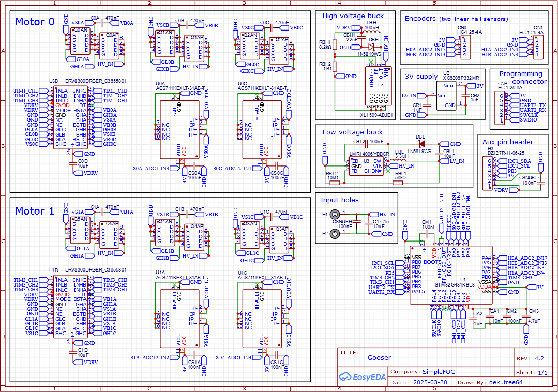Select the H2 input hole symbol
This screenshot has height=392, width=558.
[335, 234]
